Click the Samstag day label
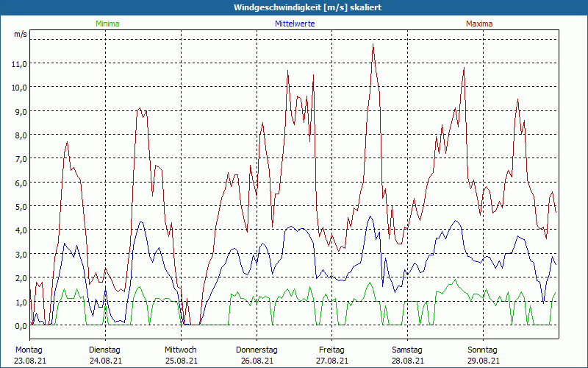The width and height of the screenshot is (588, 368). (407, 350)
